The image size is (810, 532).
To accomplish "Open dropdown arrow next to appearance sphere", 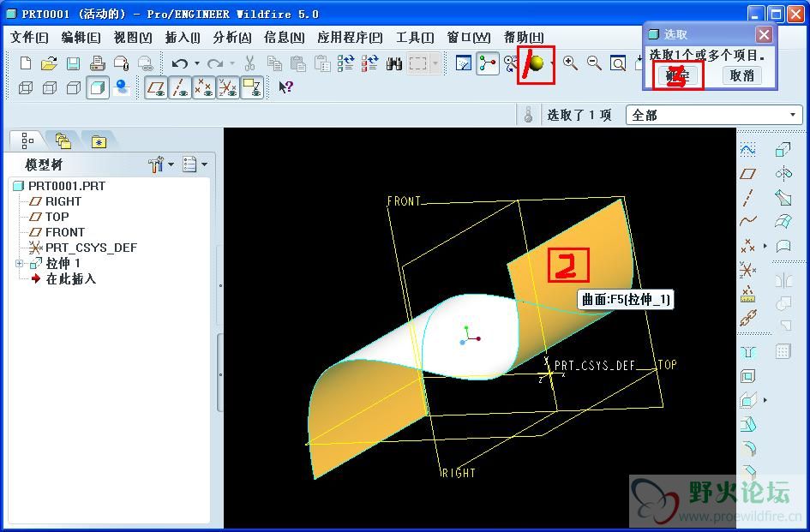I will [x=553, y=63].
